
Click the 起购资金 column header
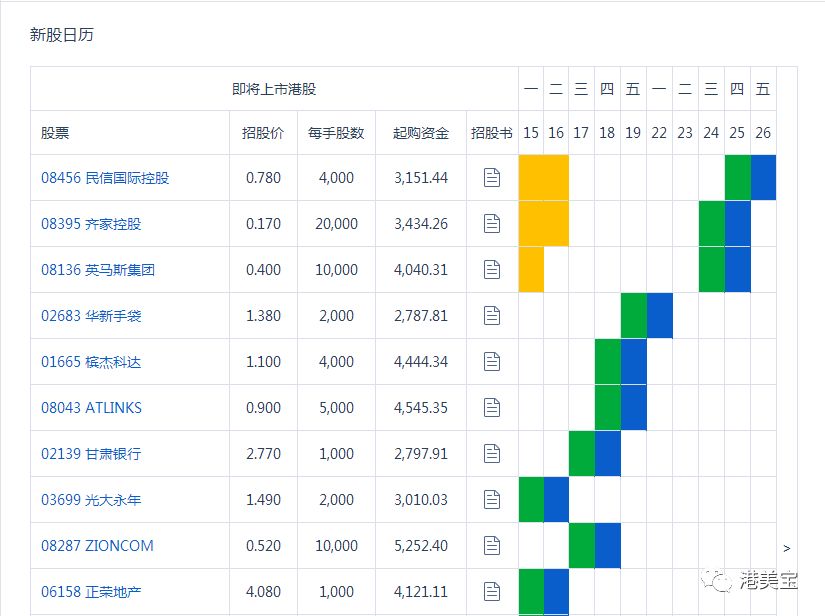point(421,133)
